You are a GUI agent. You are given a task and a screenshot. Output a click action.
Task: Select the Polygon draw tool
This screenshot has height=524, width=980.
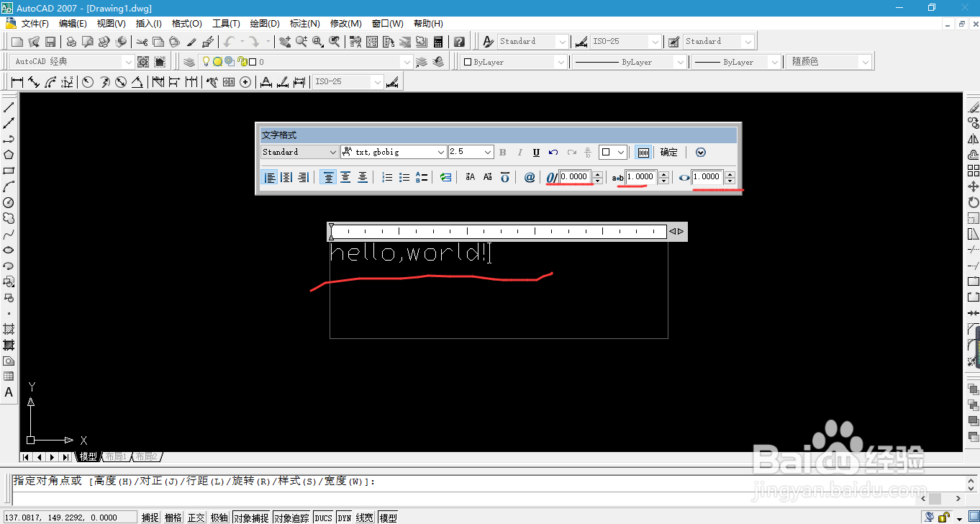pos(9,155)
